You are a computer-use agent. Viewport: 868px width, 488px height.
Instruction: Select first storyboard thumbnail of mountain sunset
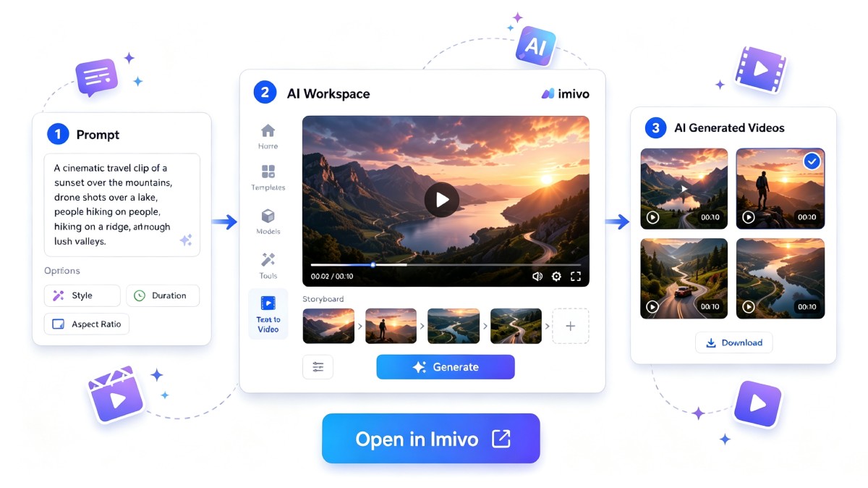[328, 326]
